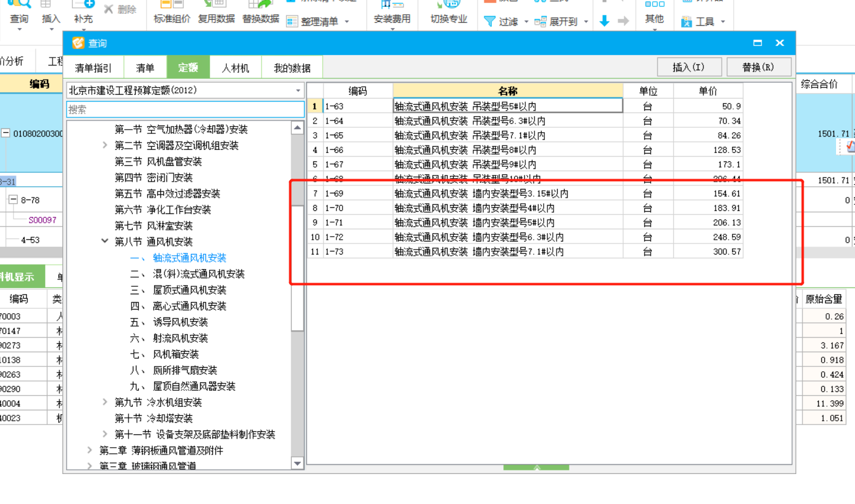Select row 1-71 墙内安装型号5#以内

pos(525,223)
